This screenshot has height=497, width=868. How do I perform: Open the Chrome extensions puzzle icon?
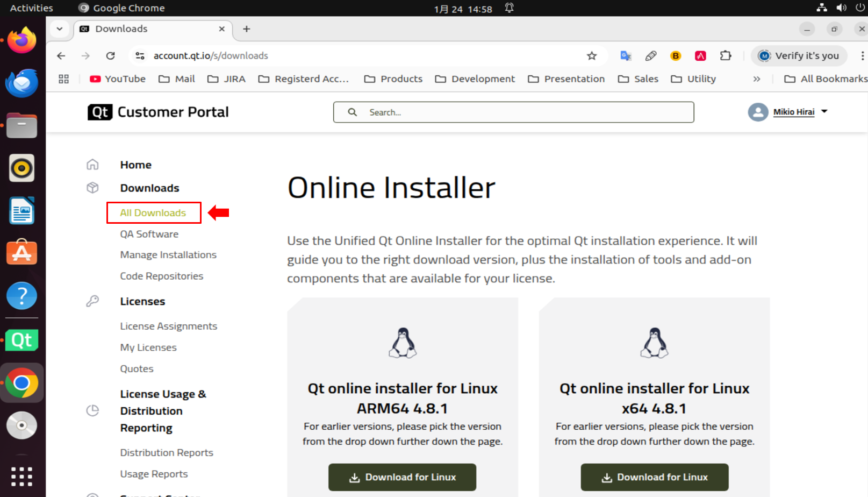726,56
